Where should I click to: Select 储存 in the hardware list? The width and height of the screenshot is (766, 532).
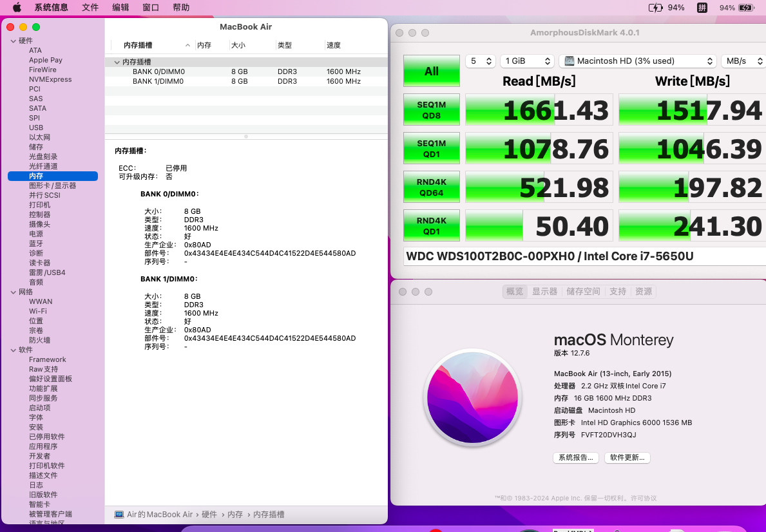pyautogui.click(x=36, y=147)
